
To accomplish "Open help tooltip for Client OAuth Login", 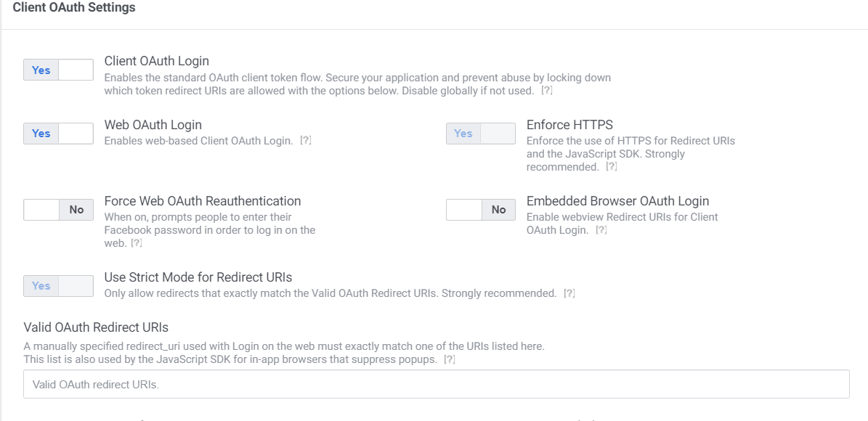I will coord(547,91).
